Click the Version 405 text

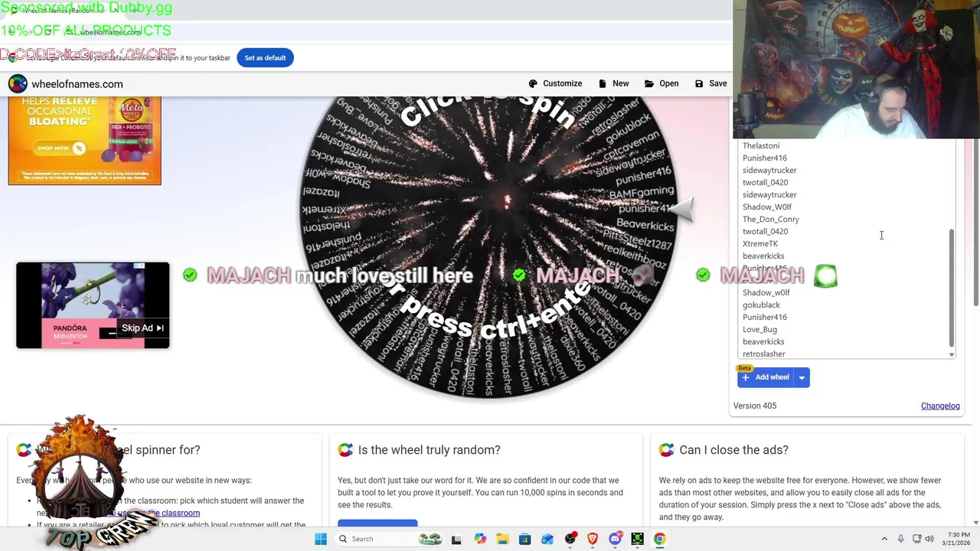point(755,406)
